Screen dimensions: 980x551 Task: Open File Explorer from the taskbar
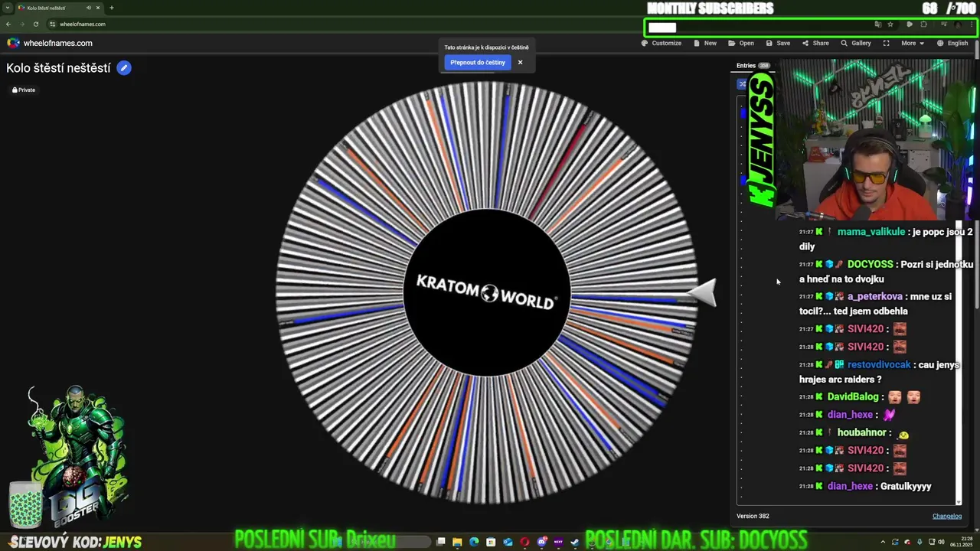(x=457, y=543)
